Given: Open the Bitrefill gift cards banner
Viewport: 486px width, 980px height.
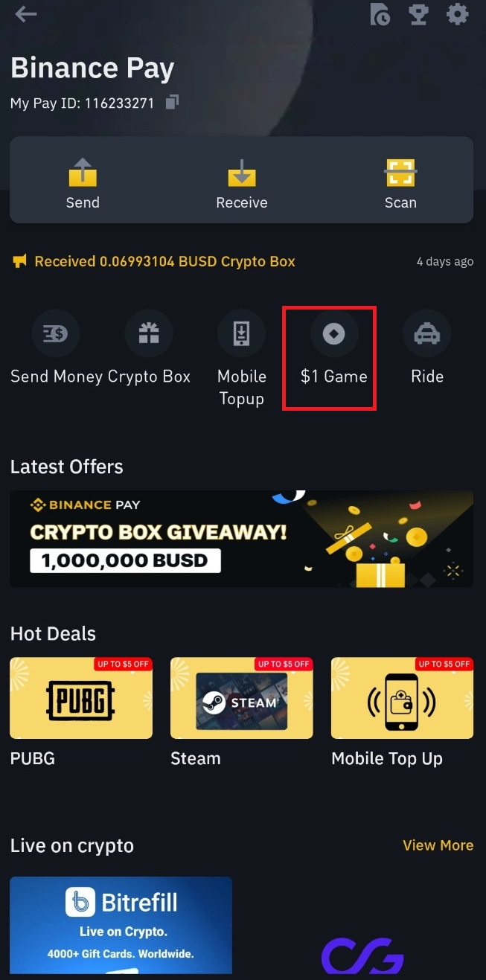Looking at the screenshot, I should coord(121,925).
